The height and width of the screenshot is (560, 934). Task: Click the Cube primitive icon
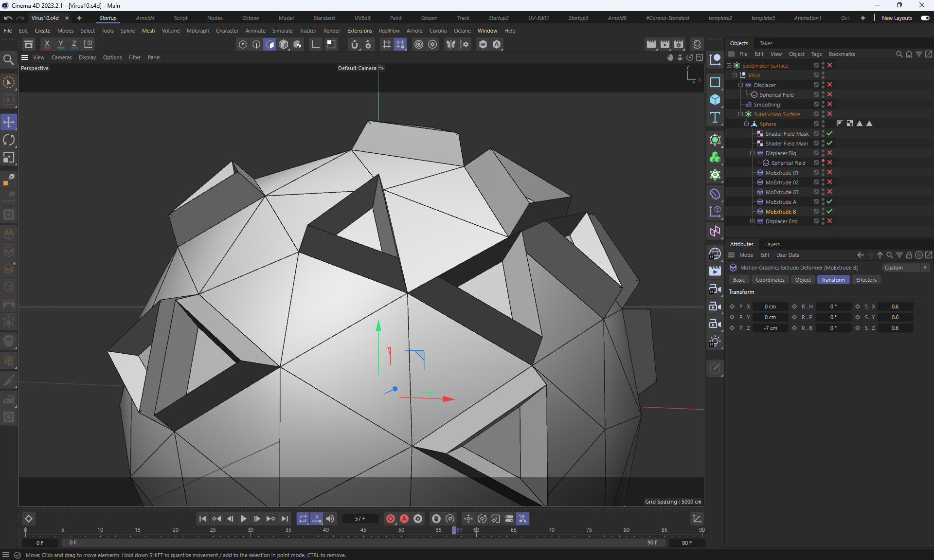tap(715, 100)
